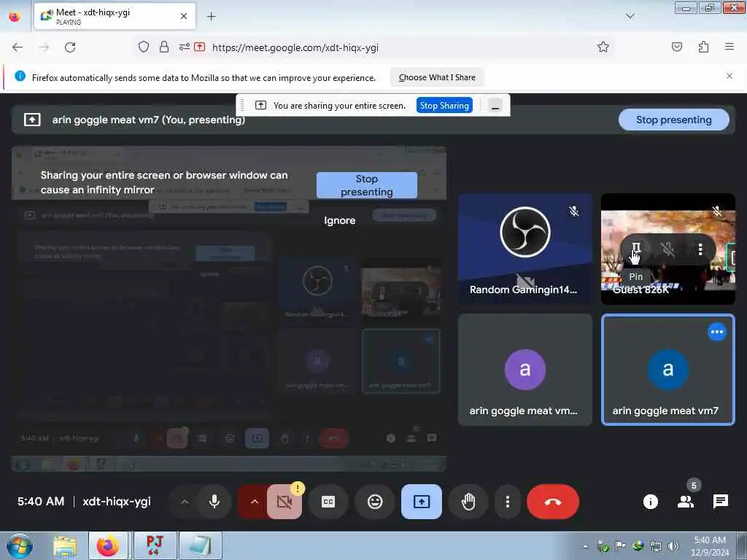
Task: Click Stop presenting in infinity mirror warning
Action: (x=366, y=185)
